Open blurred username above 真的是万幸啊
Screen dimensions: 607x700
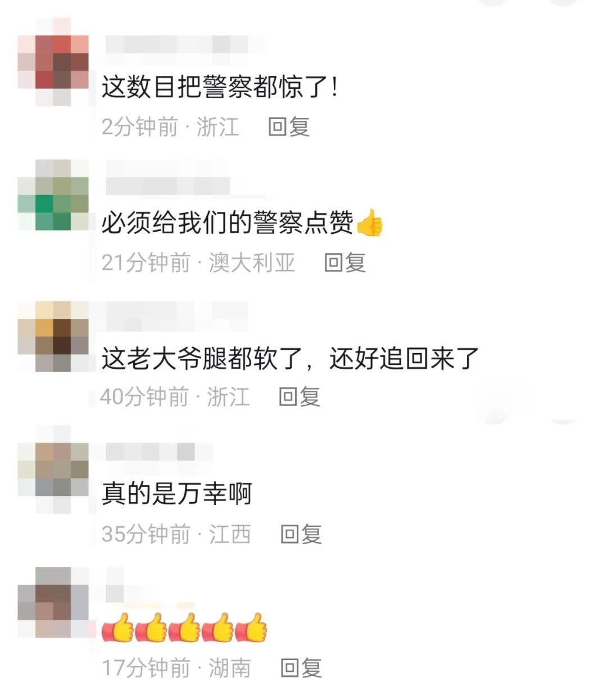(x=151, y=451)
